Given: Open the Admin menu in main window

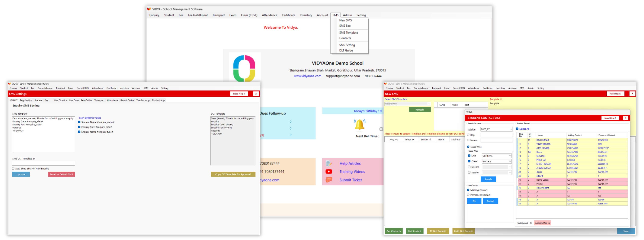Looking at the screenshot, I should point(347,15).
